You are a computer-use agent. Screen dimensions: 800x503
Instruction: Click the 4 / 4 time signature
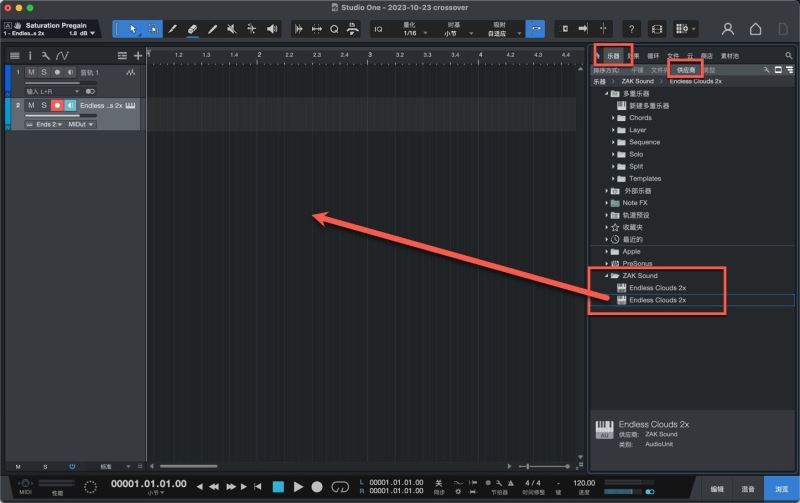point(532,483)
